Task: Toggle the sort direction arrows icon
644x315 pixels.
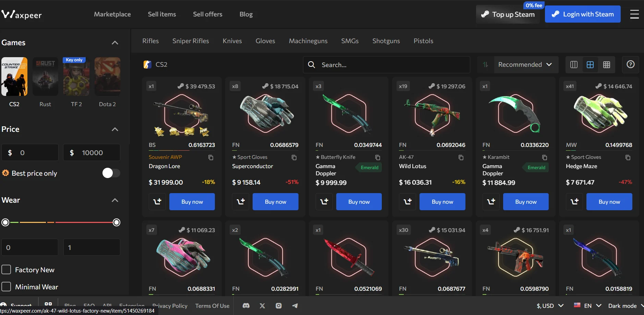Action: (x=485, y=64)
